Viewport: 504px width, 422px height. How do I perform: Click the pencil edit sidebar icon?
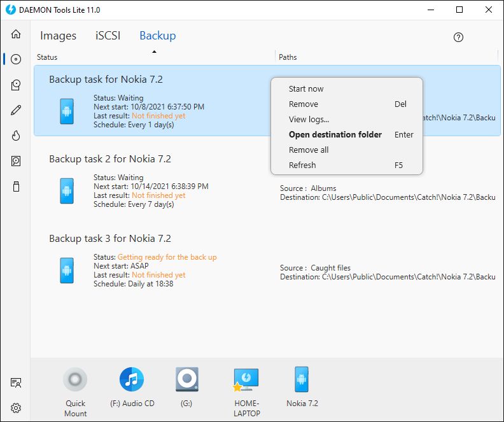[16, 110]
